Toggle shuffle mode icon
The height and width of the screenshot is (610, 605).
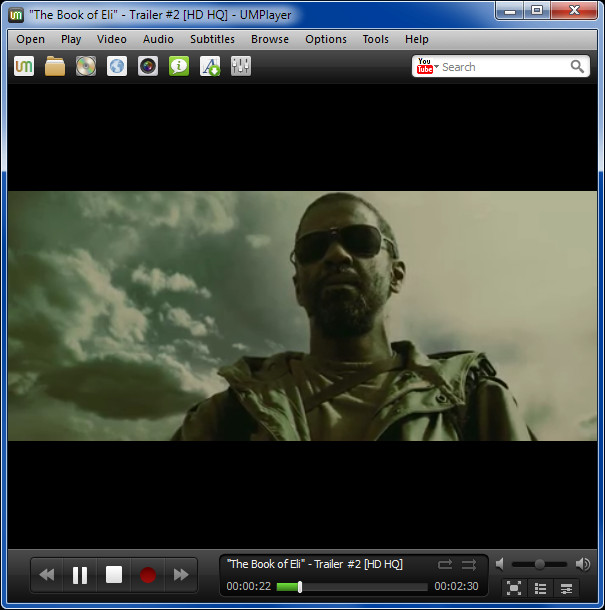coord(469,564)
